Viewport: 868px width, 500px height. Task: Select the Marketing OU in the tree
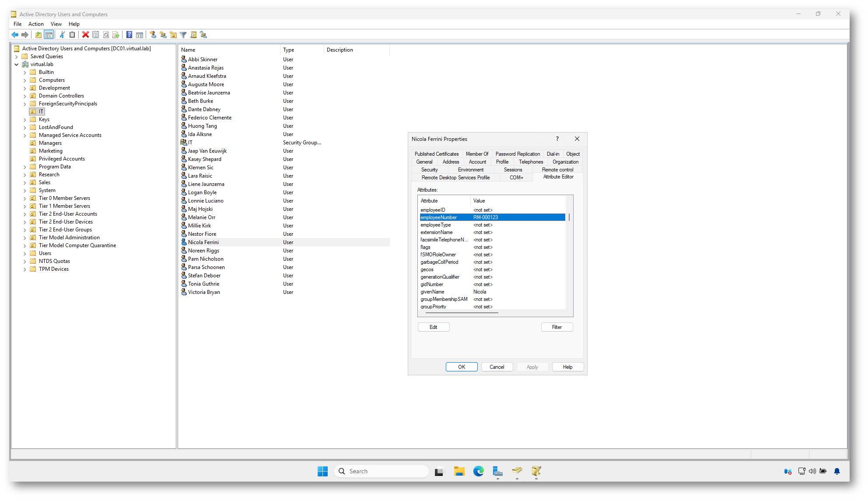[x=50, y=151]
